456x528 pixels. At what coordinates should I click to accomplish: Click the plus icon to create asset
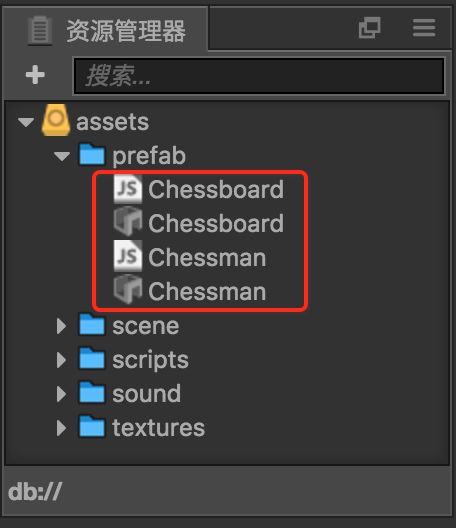[x=35, y=75]
